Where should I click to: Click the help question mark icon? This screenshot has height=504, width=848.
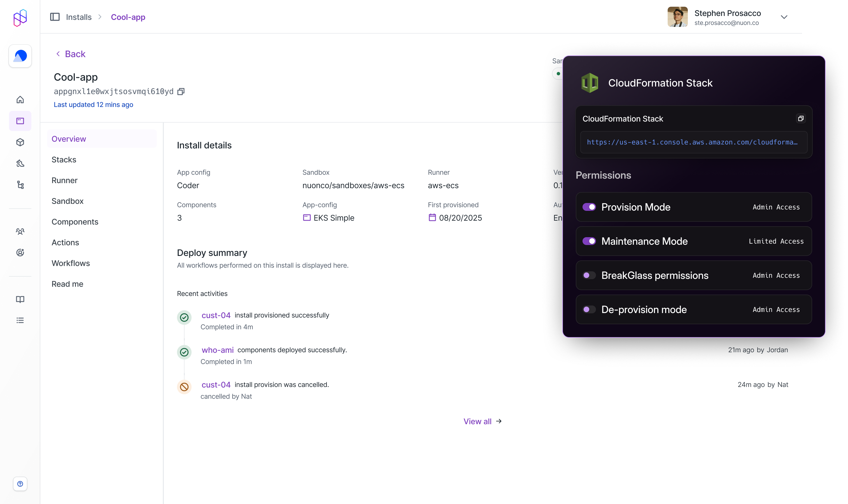[x=20, y=484]
